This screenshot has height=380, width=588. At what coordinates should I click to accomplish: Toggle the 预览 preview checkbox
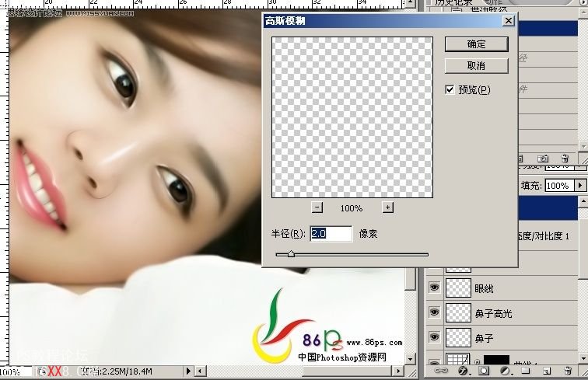(x=450, y=90)
